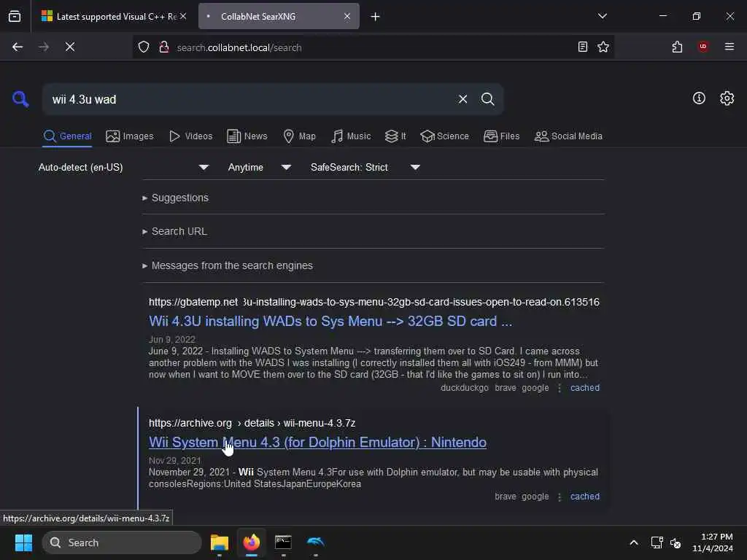Switch to Latest supported Visual C++ tab
Screen dimensions: 747x560
coord(113,17)
